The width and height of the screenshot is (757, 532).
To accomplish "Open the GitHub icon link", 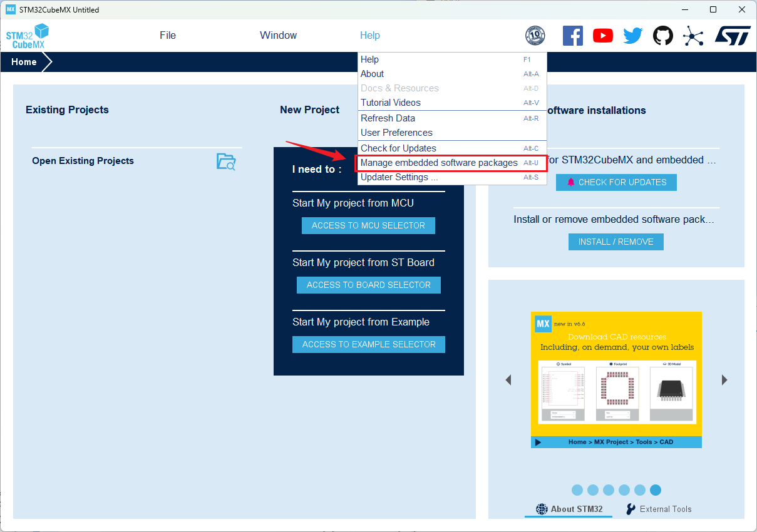I will click(662, 36).
